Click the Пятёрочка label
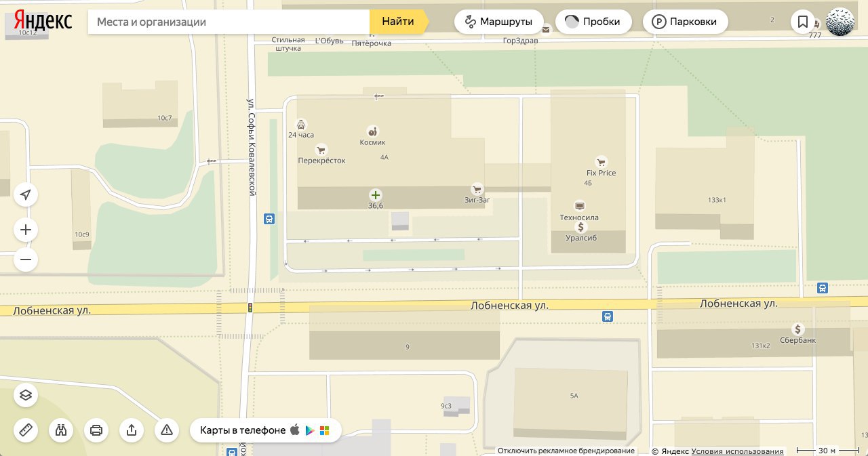The image size is (868, 456). point(372,43)
